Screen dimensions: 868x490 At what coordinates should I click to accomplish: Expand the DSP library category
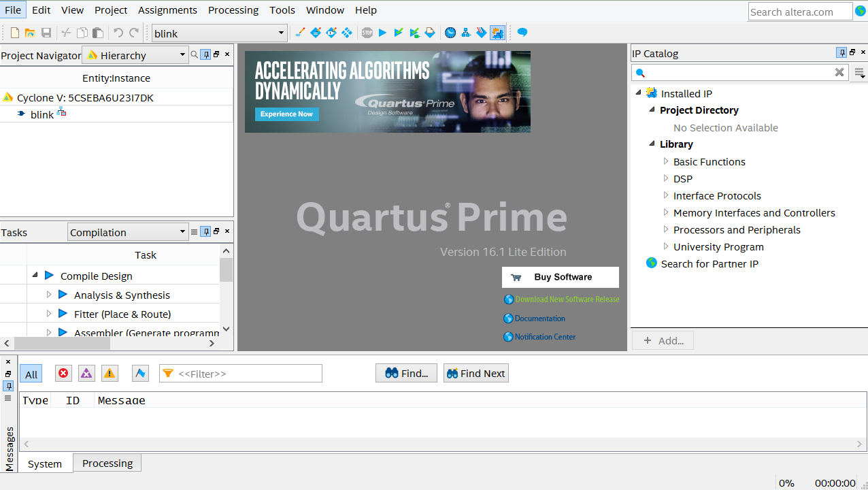(x=666, y=178)
